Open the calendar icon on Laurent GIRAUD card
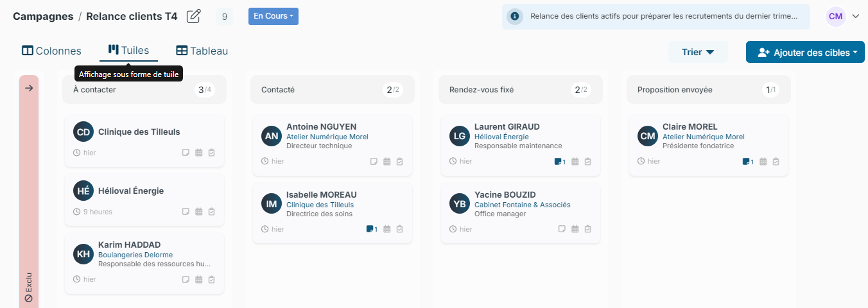Image resolution: width=868 pixels, height=308 pixels. click(x=575, y=161)
